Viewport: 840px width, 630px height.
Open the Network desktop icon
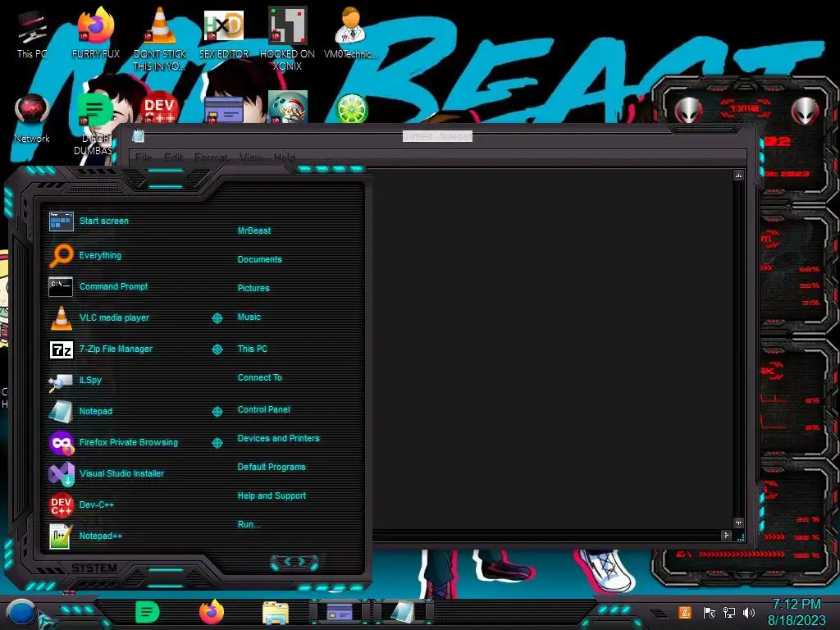(x=32, y=120)
